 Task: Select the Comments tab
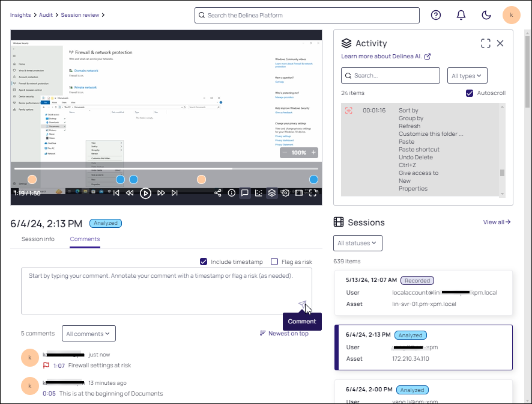click(x=85, y=239)
